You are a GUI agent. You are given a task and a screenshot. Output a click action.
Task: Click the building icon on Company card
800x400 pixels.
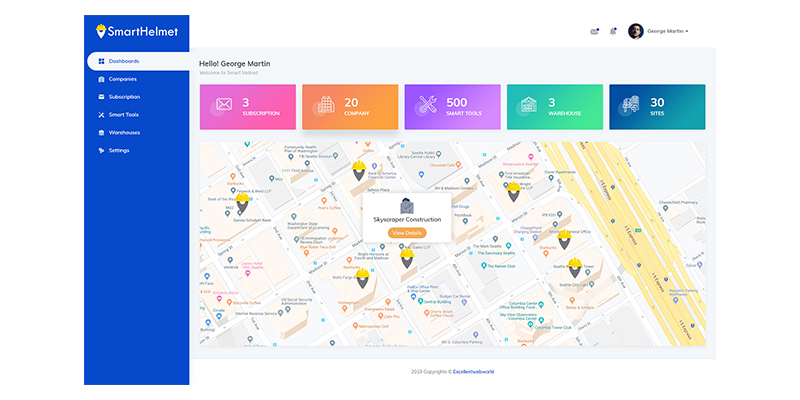(x=326, y=104)
